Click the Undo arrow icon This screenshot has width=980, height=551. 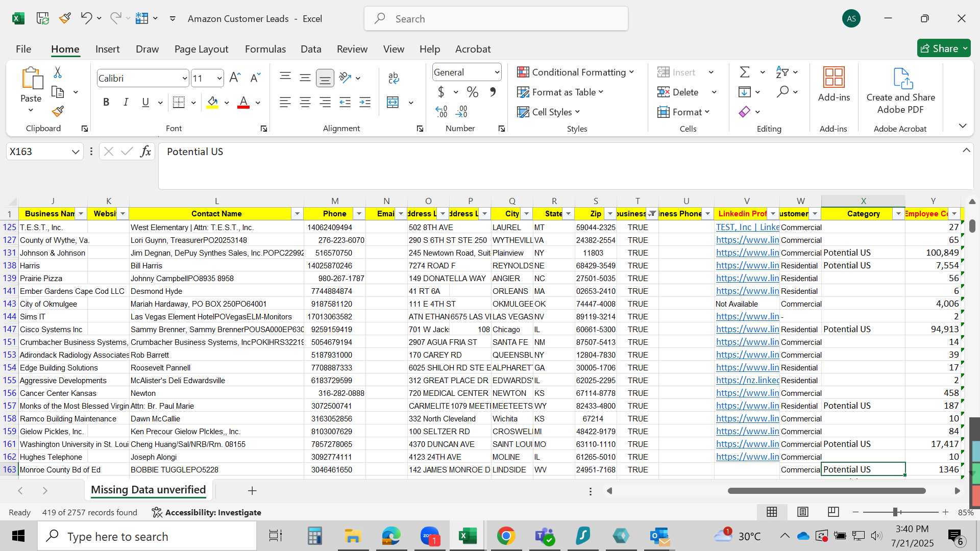(86, 18)
